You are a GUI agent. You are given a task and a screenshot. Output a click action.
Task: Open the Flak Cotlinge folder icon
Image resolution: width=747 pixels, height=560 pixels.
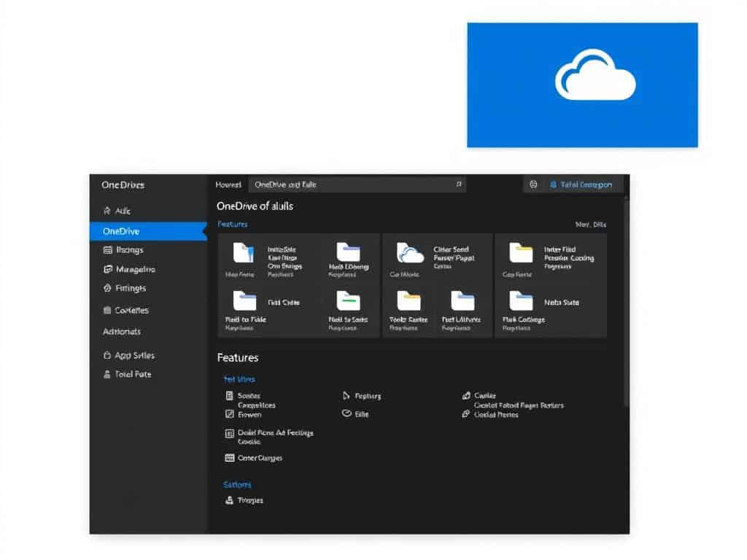click(x=521, y=300)
